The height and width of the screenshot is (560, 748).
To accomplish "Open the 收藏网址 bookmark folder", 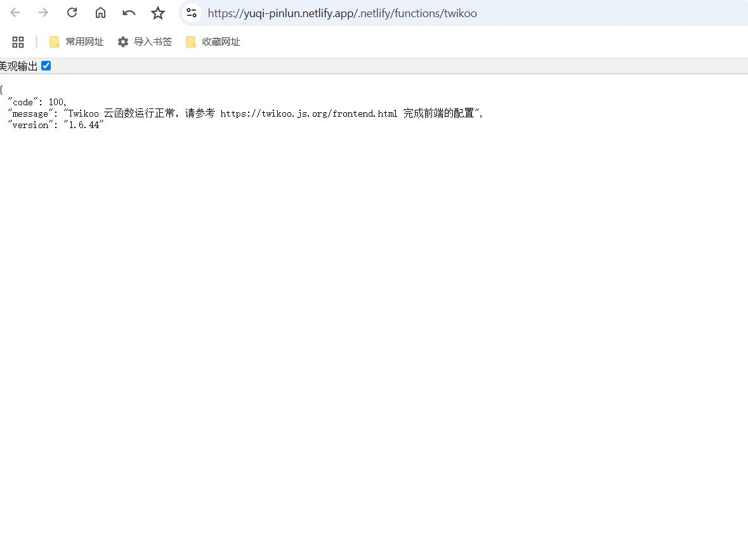I will point(213,42).
